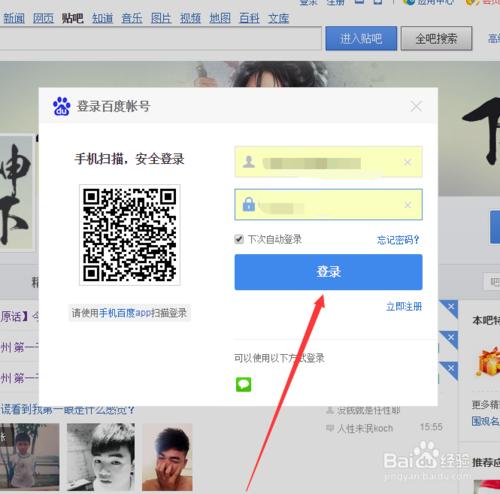This screenshot has height=494, width=500.
Task: Open the 视频 nav tab
Action: [191, 18]
